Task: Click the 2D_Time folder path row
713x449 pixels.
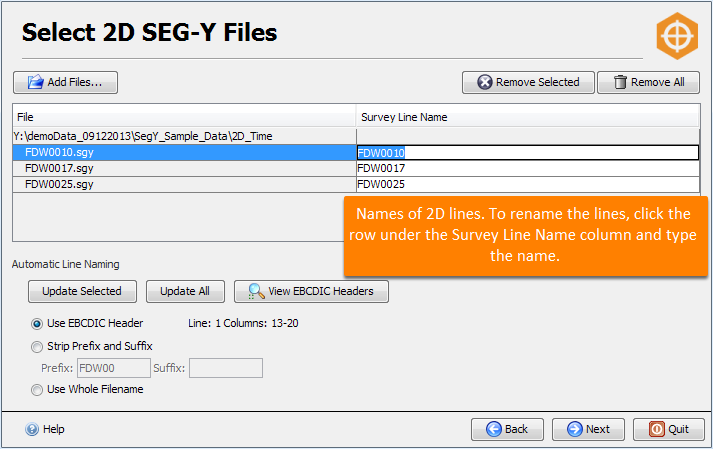Action: coord(184,136)
